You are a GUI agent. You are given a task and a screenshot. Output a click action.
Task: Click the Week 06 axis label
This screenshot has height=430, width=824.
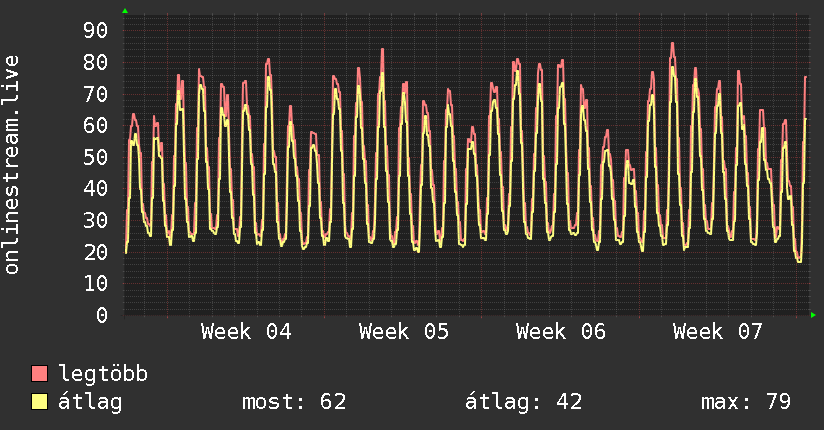pyautogui.click(x=560, y=332)
